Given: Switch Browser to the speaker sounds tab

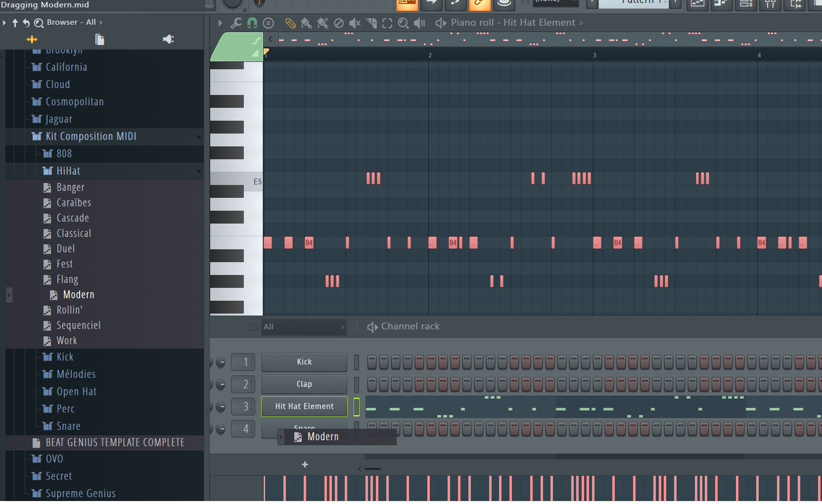Looking at the screenshot, I should click(x=168, y=39).
